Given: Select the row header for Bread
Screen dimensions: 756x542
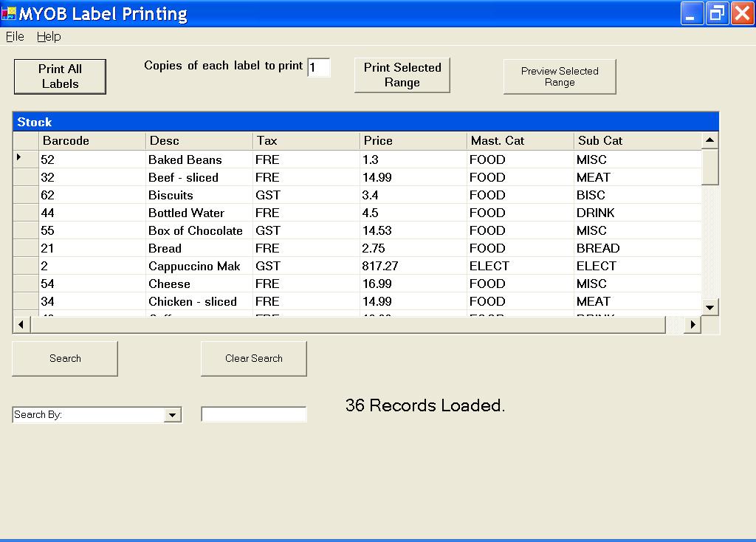Looking at the screenshot, I should click(x=26, y=248).
